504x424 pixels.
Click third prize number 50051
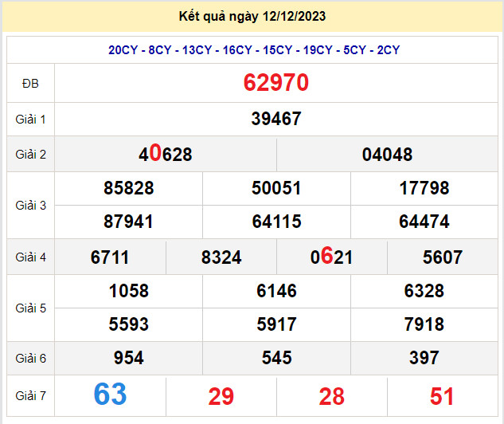tap(276, 188)
